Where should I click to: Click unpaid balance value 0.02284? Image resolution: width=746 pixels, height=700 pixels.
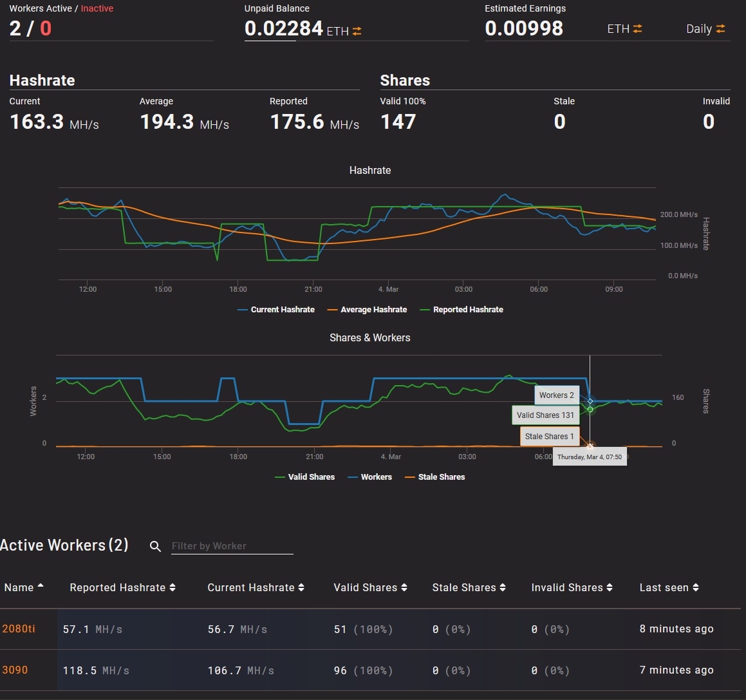284,28
